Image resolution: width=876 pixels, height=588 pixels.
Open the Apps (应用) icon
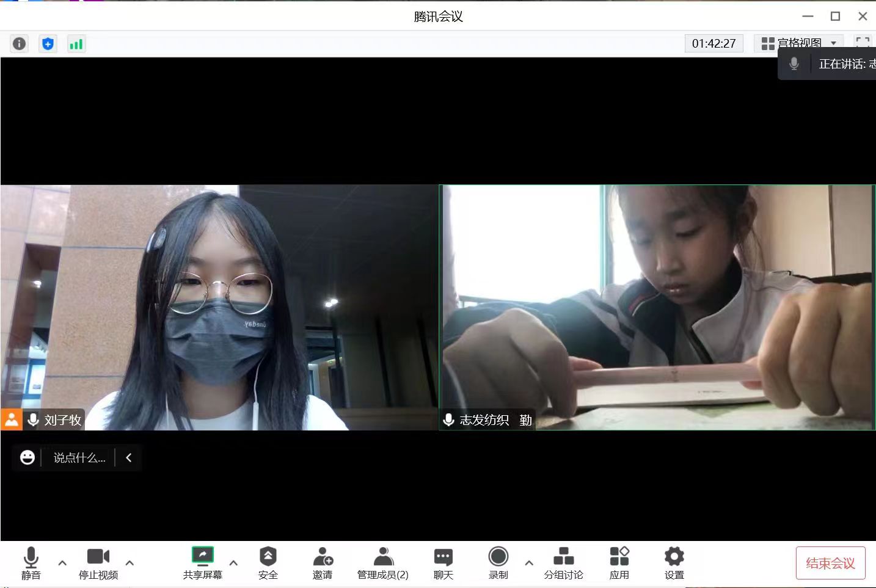pyautogui.click(x=619, y=563)
